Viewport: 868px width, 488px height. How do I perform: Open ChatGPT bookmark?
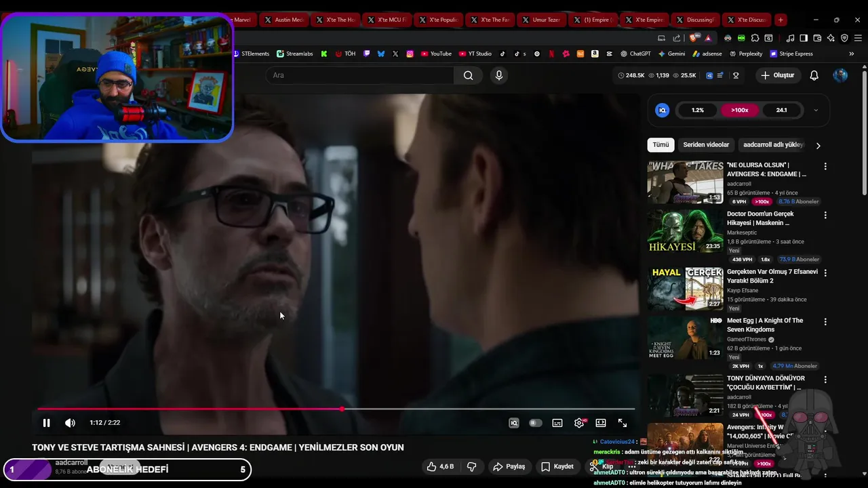click(635, 54)
